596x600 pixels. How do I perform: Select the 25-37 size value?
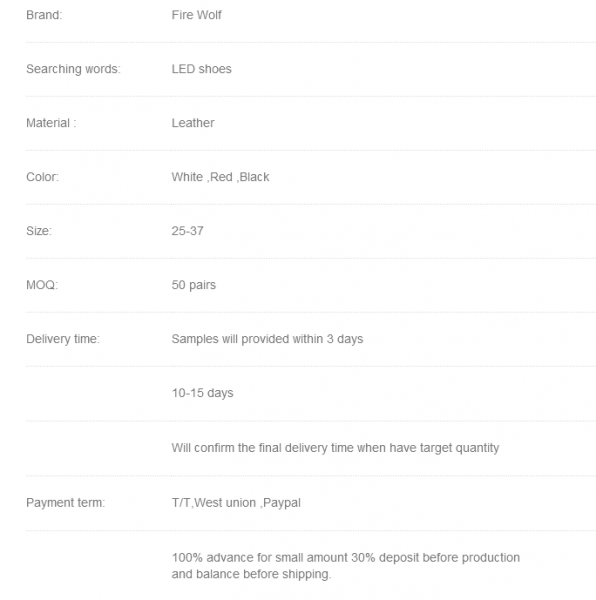tap(187, 231)
